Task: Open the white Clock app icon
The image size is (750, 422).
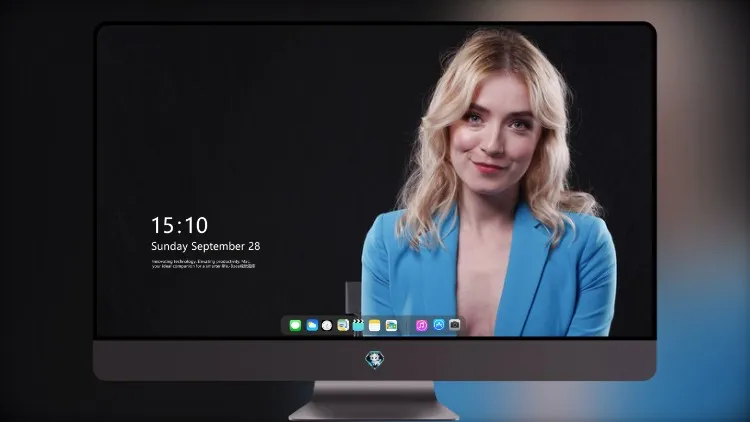Action: [x=327, y=326]
